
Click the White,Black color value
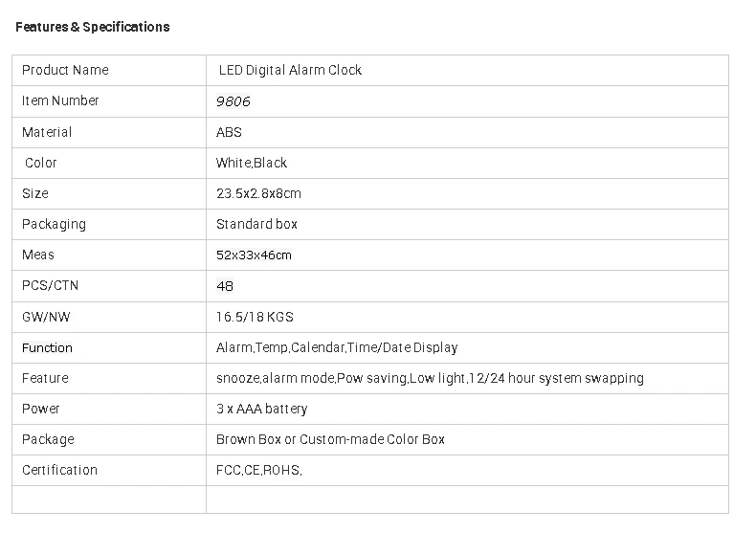point(252,163)
